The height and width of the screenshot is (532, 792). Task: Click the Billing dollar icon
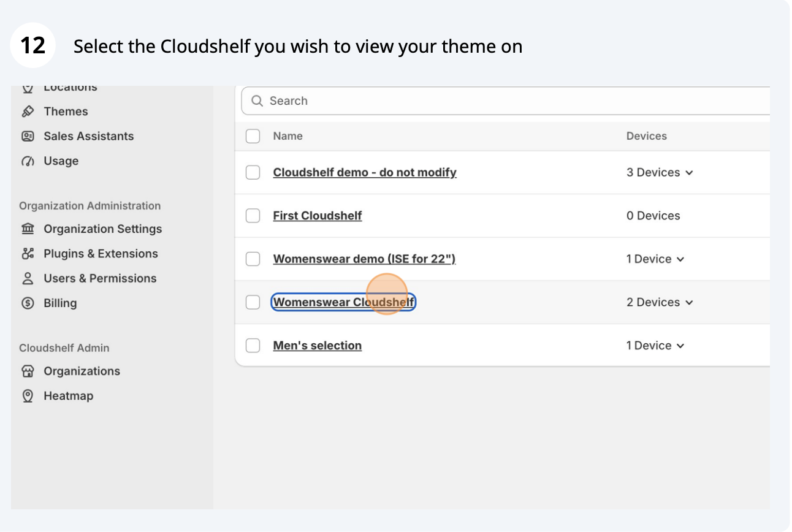pyautogui.click(x=28, y=303)
